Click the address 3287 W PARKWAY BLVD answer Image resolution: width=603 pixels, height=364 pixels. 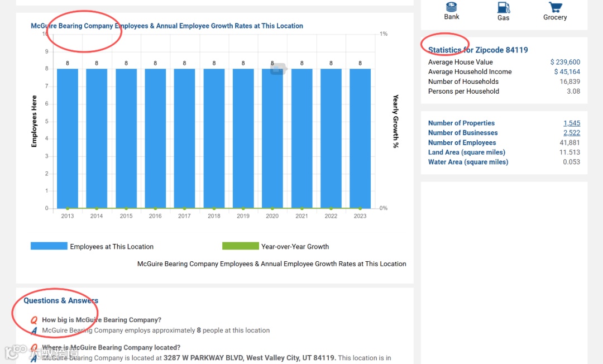(250, 358)
